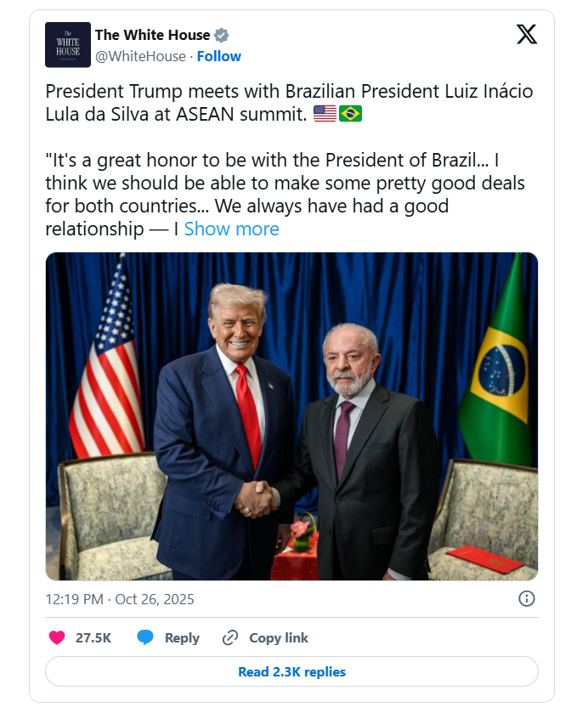Click the blue verified badge
The width and height of the screenshot is (588, 713).
pos(222,35)
